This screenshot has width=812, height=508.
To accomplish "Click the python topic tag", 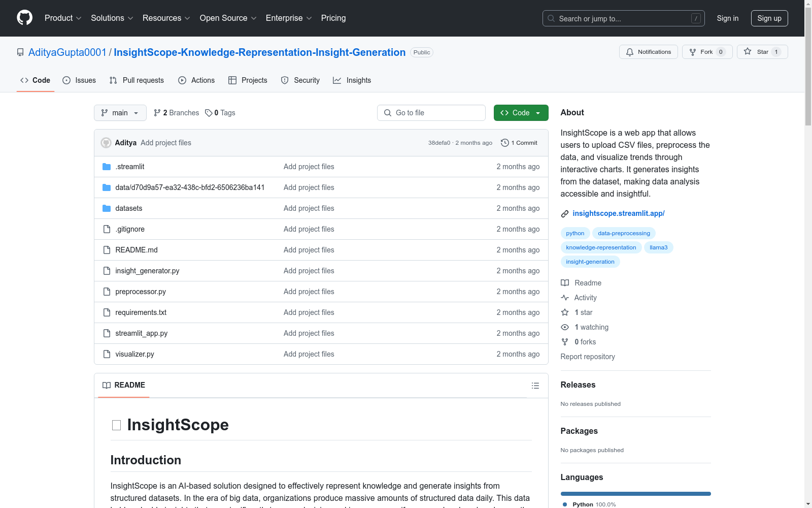I will pyautogui.click(x=575, y=233).
